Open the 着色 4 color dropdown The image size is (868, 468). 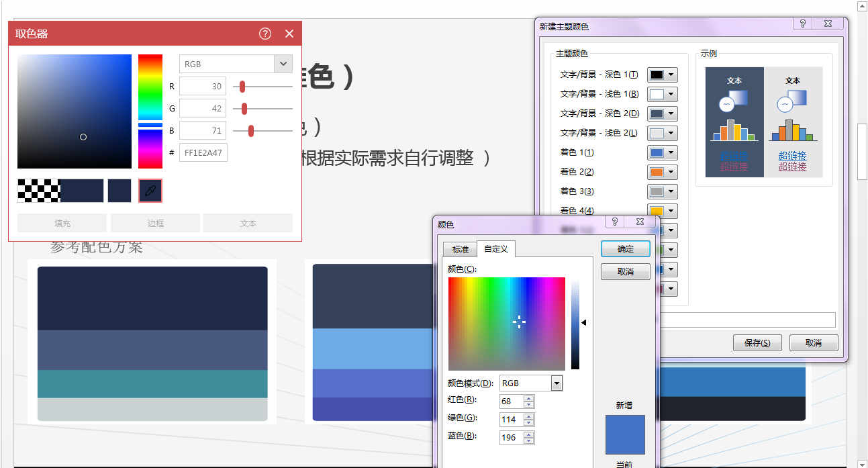(663, 211)
